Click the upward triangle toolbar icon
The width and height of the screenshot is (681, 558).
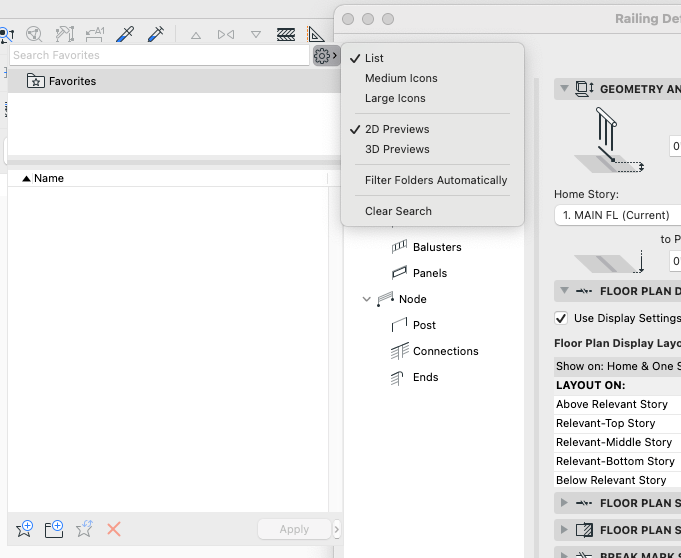coord(196,35)
